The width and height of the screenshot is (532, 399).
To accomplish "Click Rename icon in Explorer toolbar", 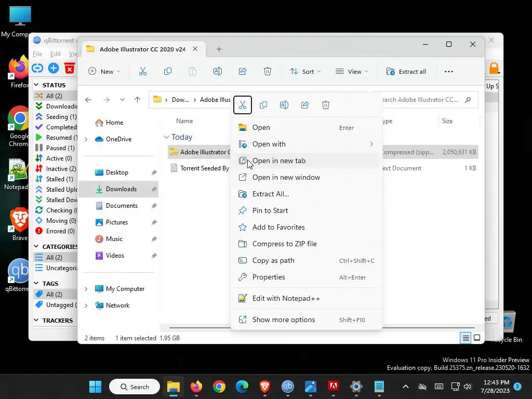I will tap(218, 71).
